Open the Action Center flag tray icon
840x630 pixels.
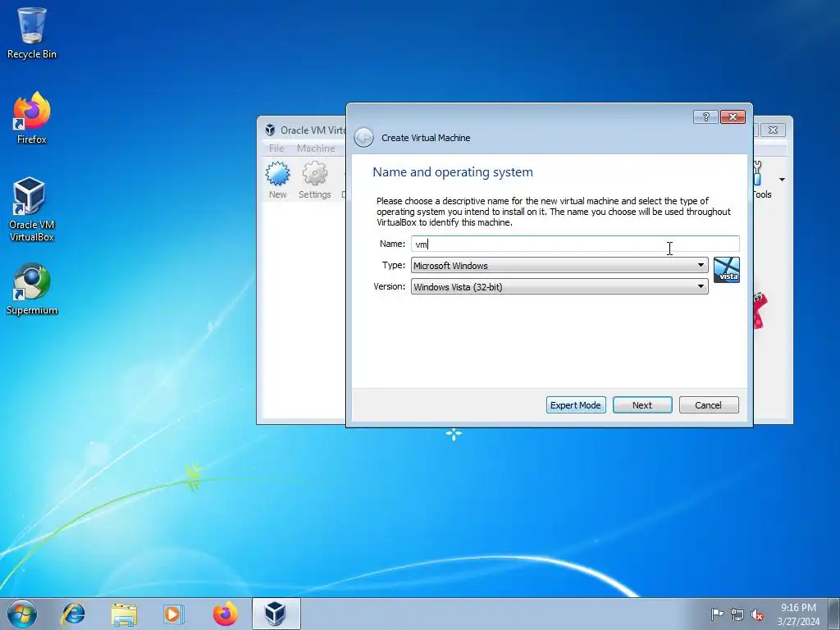coord(717,614)
